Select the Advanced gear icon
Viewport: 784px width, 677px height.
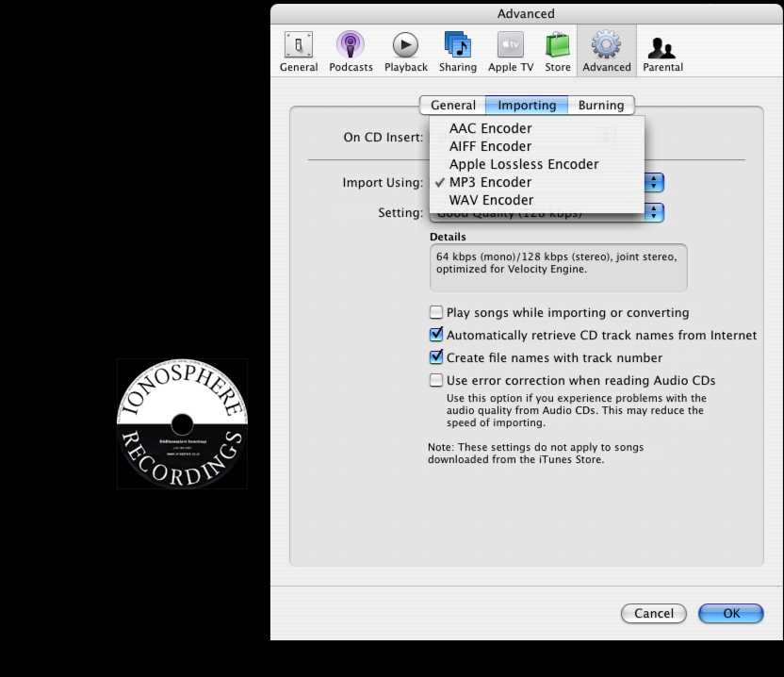coord(606,51)
